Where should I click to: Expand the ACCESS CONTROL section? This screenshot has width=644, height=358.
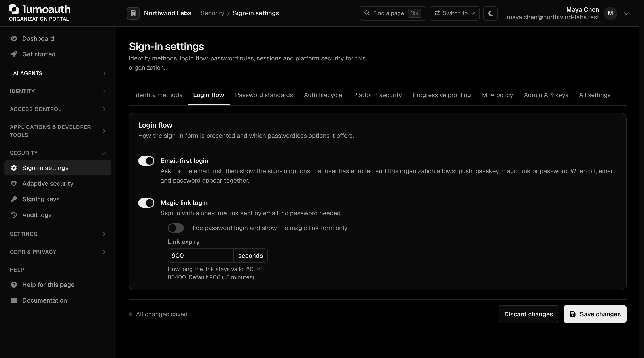click(x=58, y=109)
